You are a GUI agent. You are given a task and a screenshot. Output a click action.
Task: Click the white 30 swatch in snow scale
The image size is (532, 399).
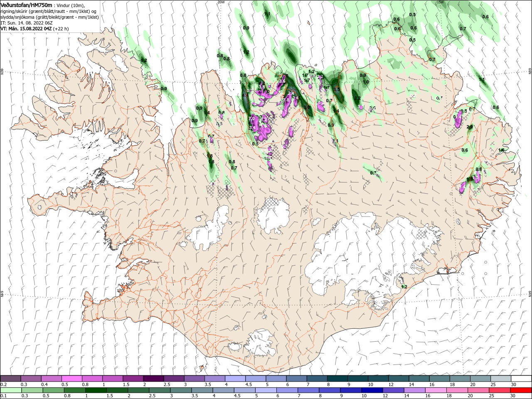521,379
